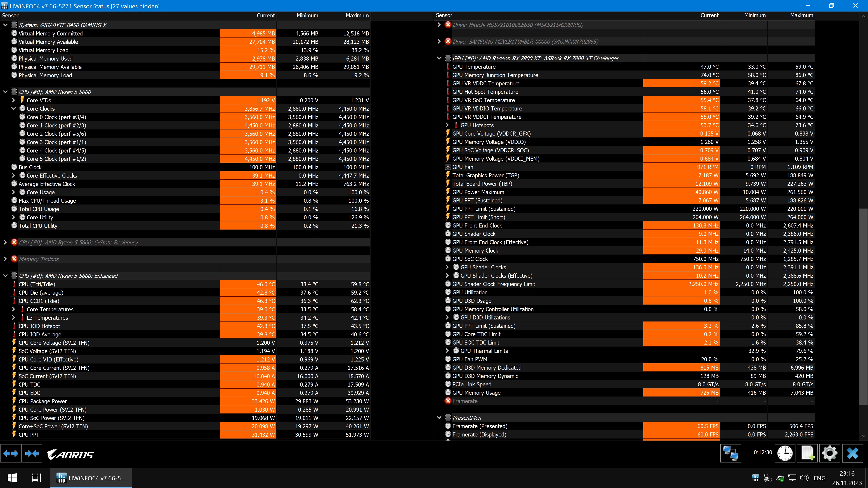Click the AORUS logo
Viewport: 868px width, 488px height.
(x=70, y=455)
